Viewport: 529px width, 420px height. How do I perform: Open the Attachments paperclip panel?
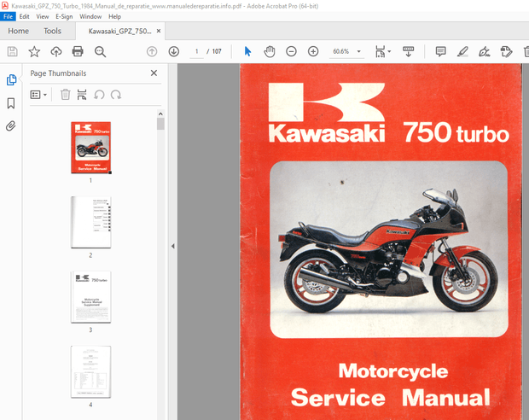click(x=11, y=126)
